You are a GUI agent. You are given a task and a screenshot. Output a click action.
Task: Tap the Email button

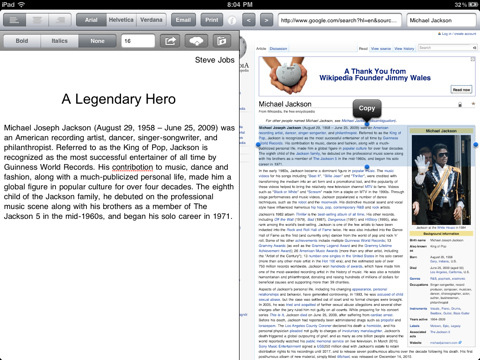[x=183, y=20]
